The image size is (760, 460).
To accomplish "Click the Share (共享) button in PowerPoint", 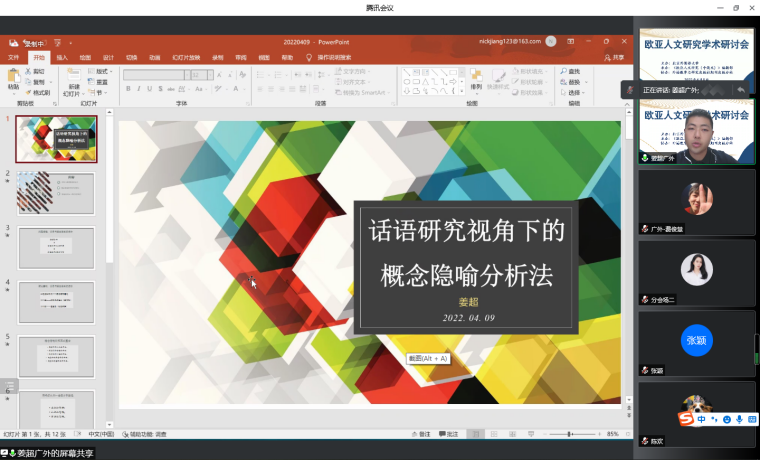I will coord(615,57).
